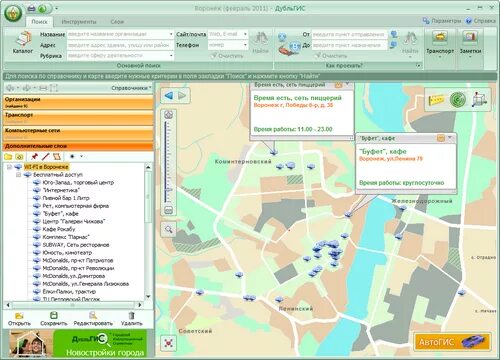Click the pushpin tool in layers toolbar

(x=34, y=156)
